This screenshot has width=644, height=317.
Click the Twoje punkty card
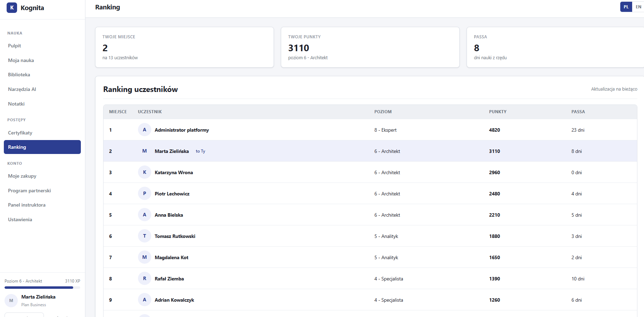[370, 47]
